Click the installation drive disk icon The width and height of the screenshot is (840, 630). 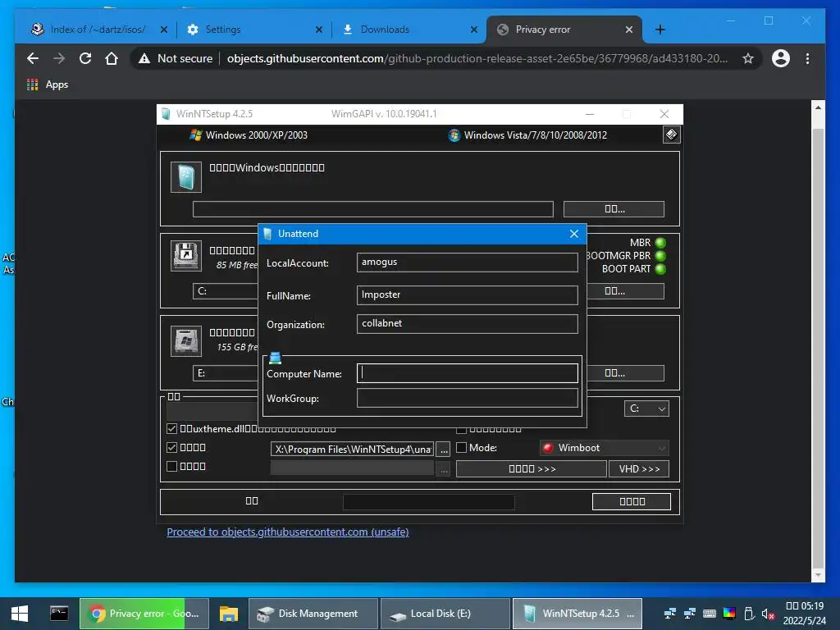[186, 340]
